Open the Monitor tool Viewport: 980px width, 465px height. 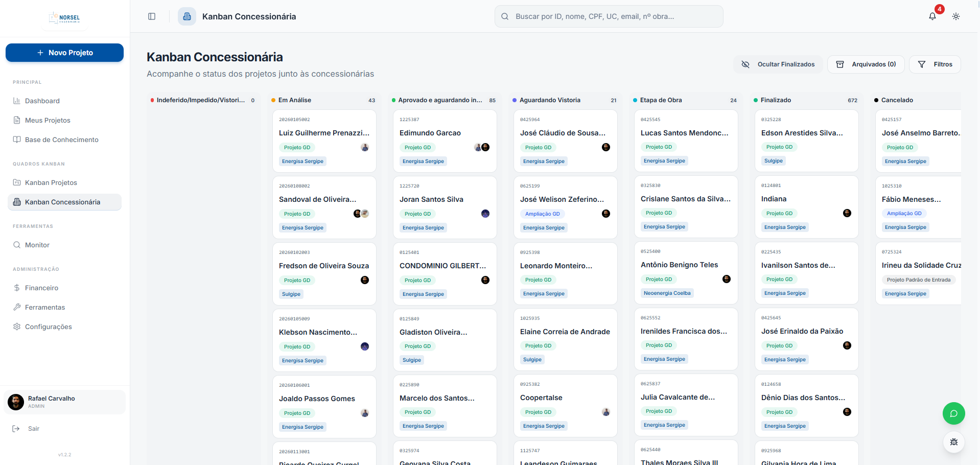coord(36,245)
